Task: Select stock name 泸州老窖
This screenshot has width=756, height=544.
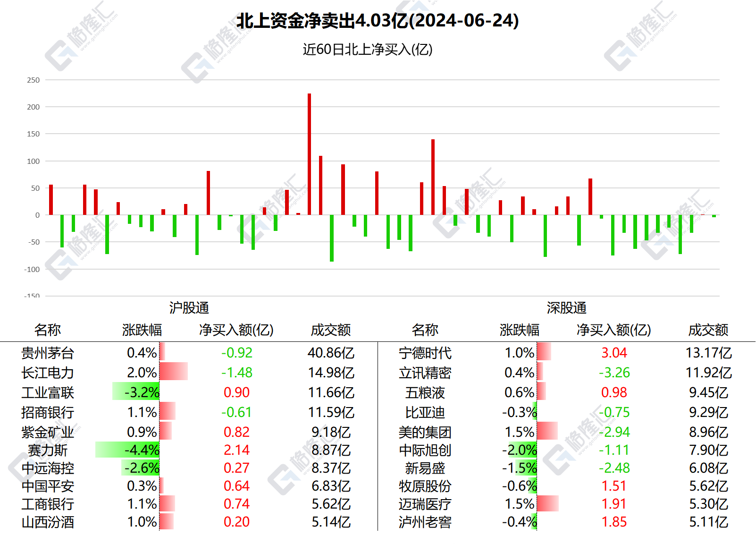Action: (425, 522)
